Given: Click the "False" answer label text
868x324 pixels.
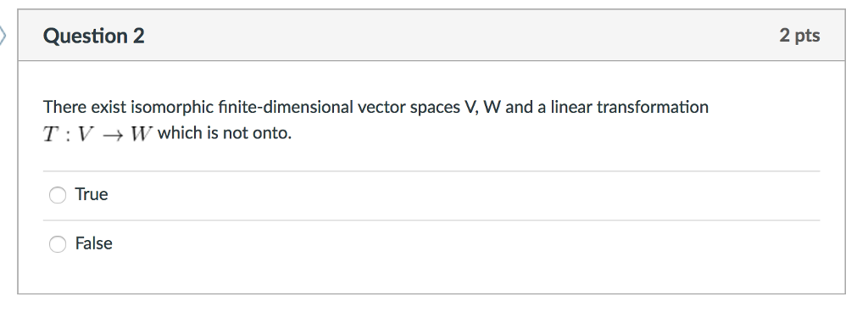Looking at the screenshot, I should pos(93,243).
